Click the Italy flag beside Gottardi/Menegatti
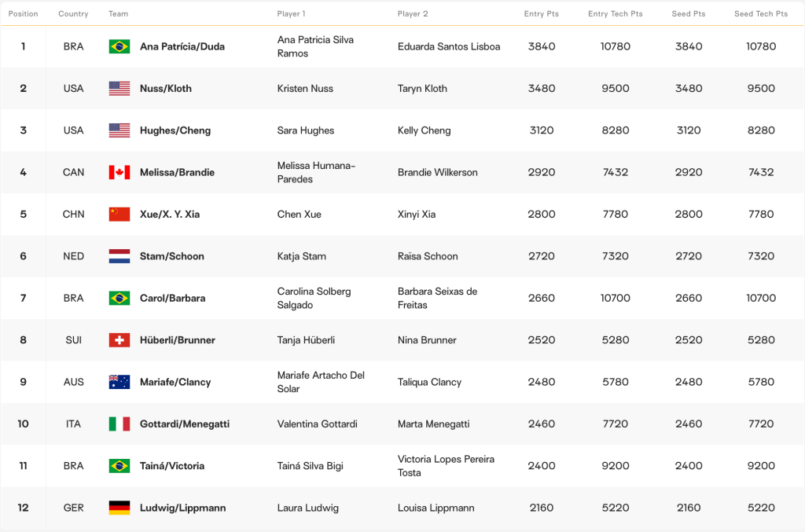The width and height of the screenshot is (805, 532). pyautogui.click(x=119, y=424)
